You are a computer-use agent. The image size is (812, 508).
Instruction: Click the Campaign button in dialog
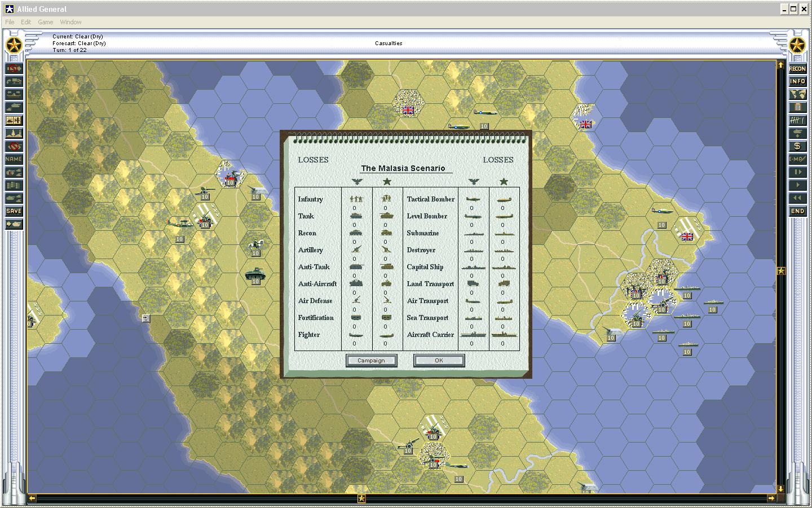point(371,361)
